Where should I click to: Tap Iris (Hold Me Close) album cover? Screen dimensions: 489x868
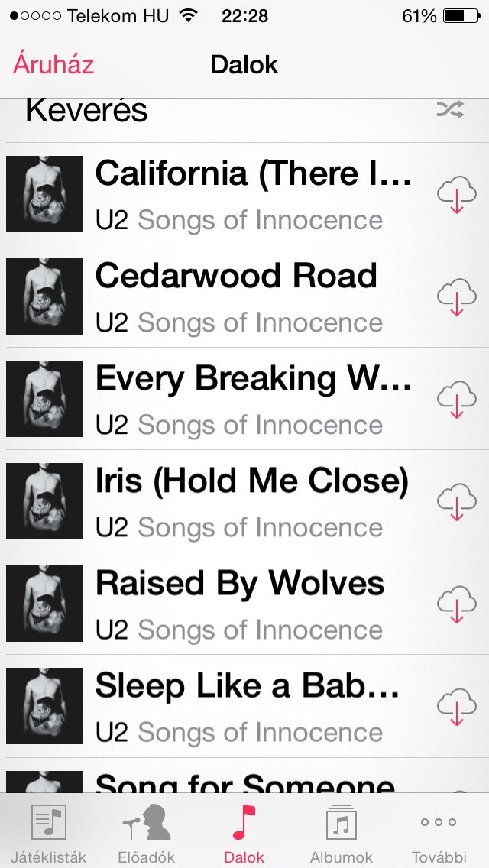[x=44, y=501]
